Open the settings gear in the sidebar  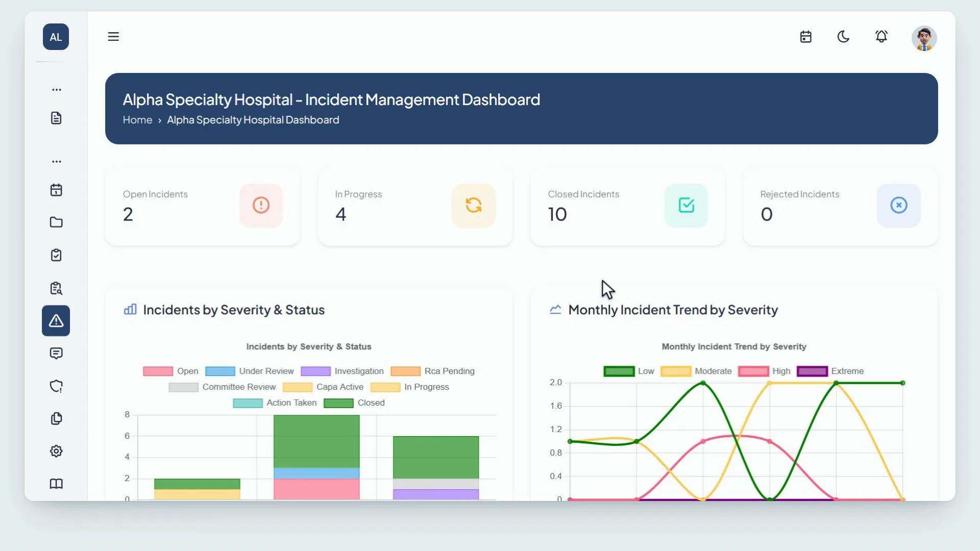click(x=56, y=451)
